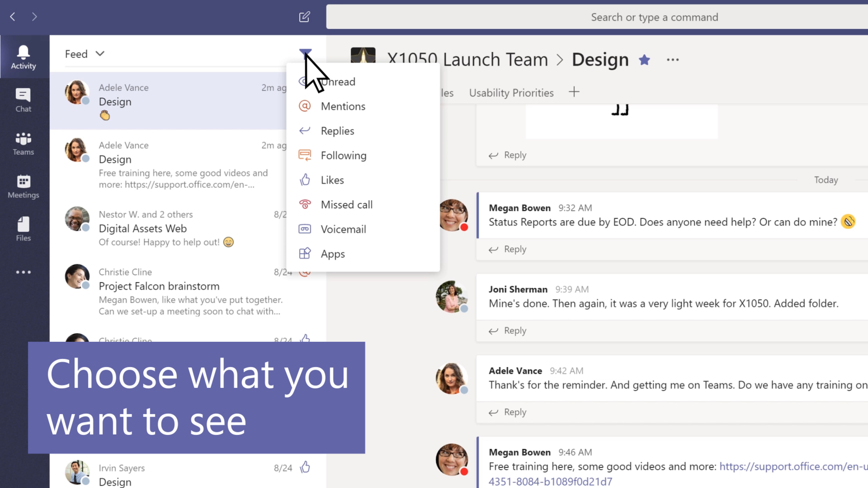Toggle the Following filter option

pyautogui.click(x=344, y=155)
